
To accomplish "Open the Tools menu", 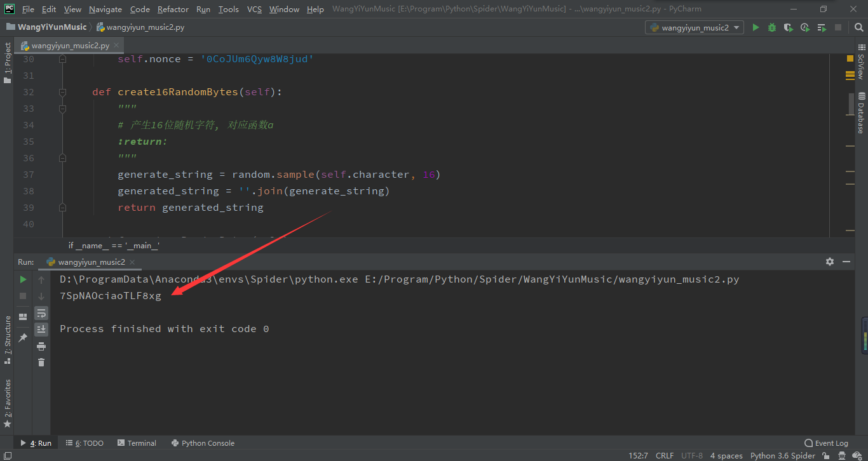I will click(228, 9).
